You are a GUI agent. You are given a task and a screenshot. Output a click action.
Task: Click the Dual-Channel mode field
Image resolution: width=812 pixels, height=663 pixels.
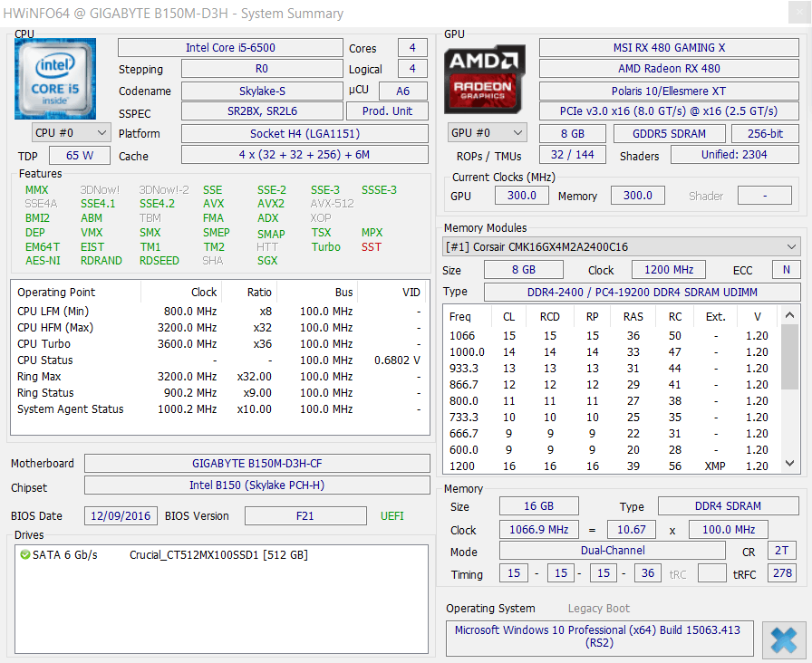(x=613, y=551)
